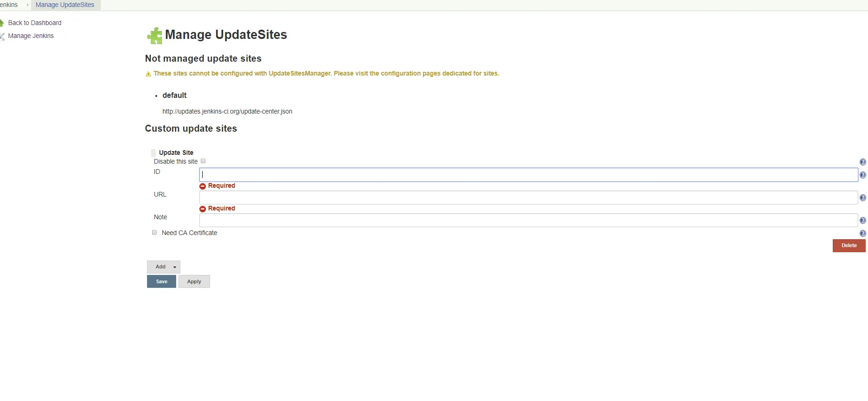Click the warning triangle icon
This screenshot has height=401, width=868.
click(x=148, y=74)
